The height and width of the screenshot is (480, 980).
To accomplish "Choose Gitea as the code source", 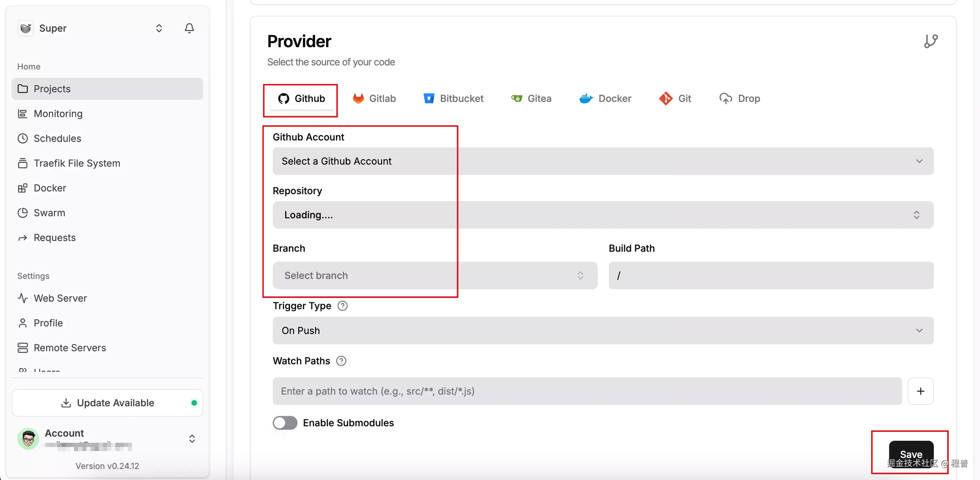I will click(x=516, y=98).
